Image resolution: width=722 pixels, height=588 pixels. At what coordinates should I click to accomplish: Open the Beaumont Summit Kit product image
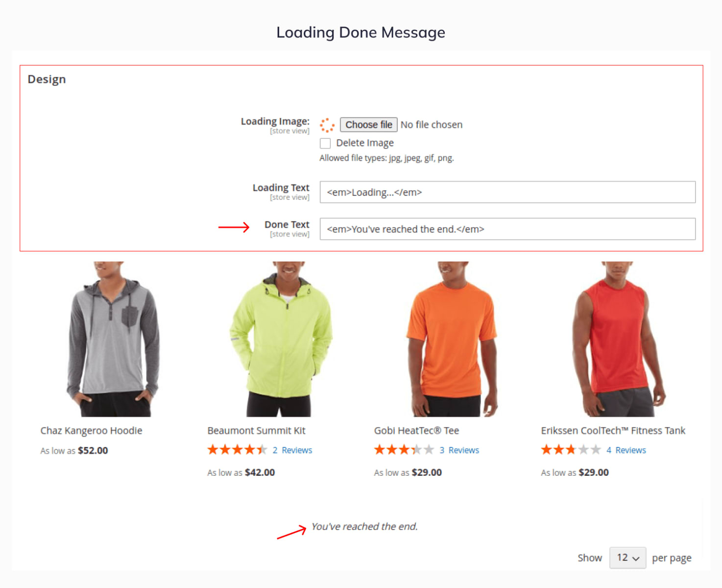pyautogui.click(x=281, y=339)
